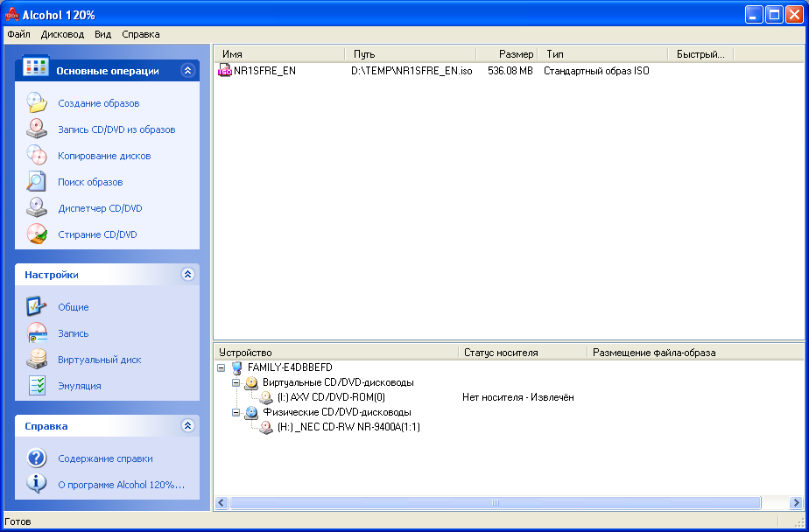Open Диспетчер CD/DVD link
The image size is (809, 532).
[x=100, y=208]
